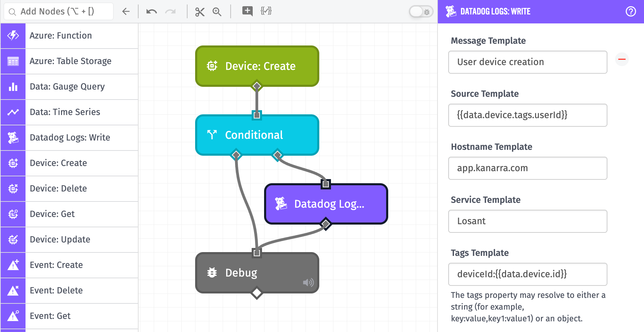
Task: Select the Datadog Log node on canvas
Action: coord(326,204)
